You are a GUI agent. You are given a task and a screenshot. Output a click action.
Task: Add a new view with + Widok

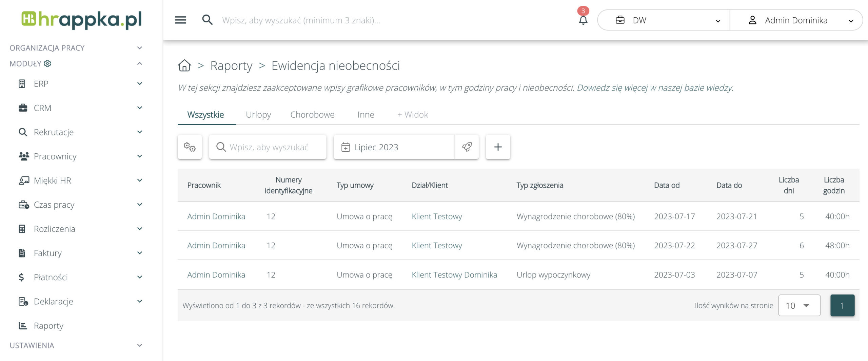pyautogui.click(x=413, y=115)
